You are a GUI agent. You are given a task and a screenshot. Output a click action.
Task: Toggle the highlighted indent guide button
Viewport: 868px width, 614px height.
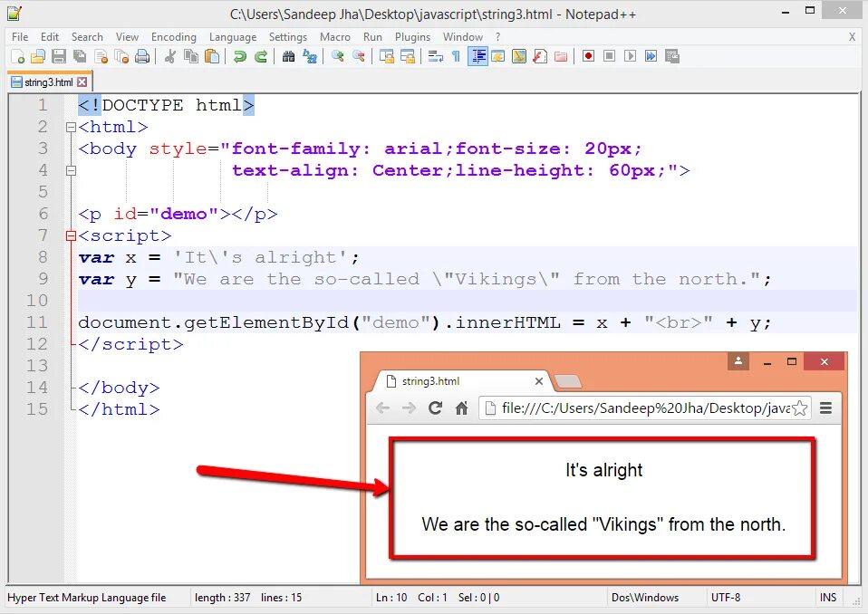pyautogui.click(x=477, y=56)
